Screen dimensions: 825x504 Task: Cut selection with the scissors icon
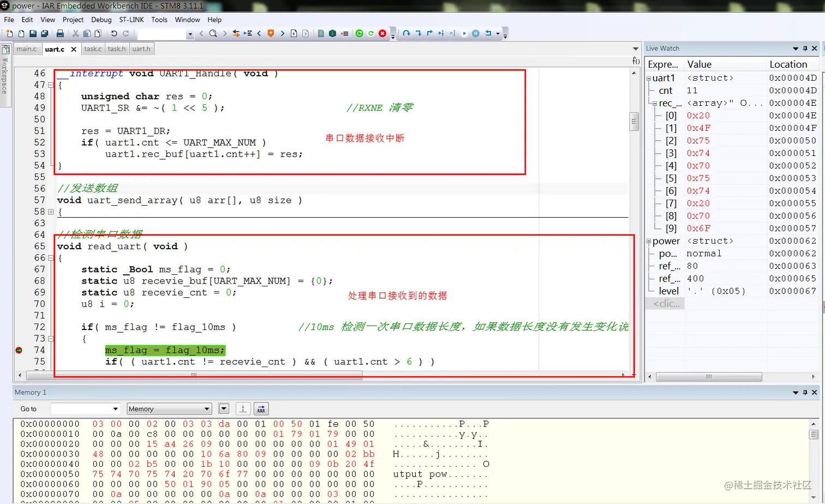[75, 34]
